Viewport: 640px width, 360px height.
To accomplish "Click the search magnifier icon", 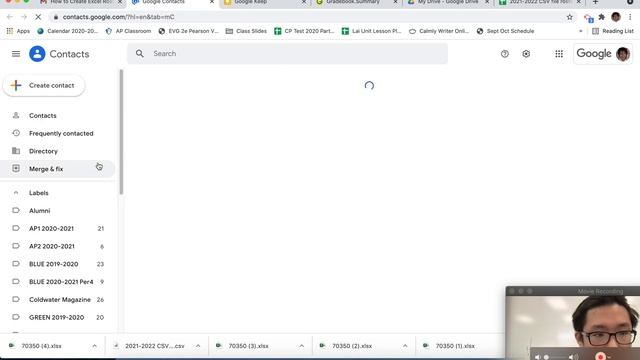I will pos(140,53).
